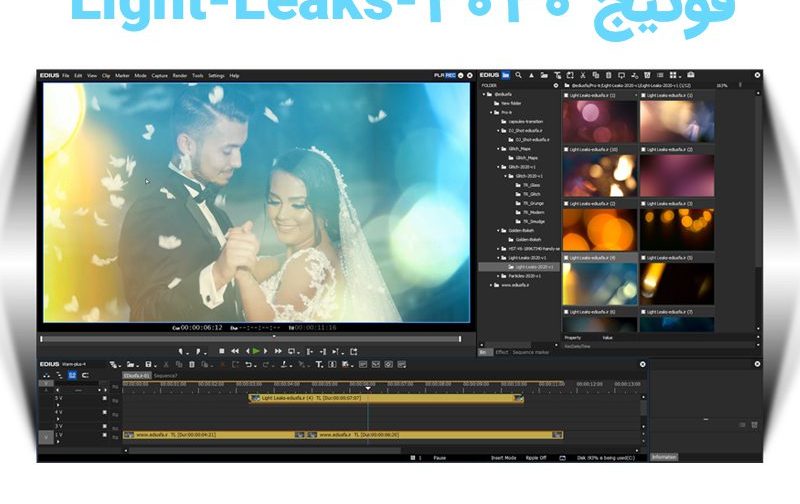Collapse the Glitch_Maps parent folder

(499, 149)
